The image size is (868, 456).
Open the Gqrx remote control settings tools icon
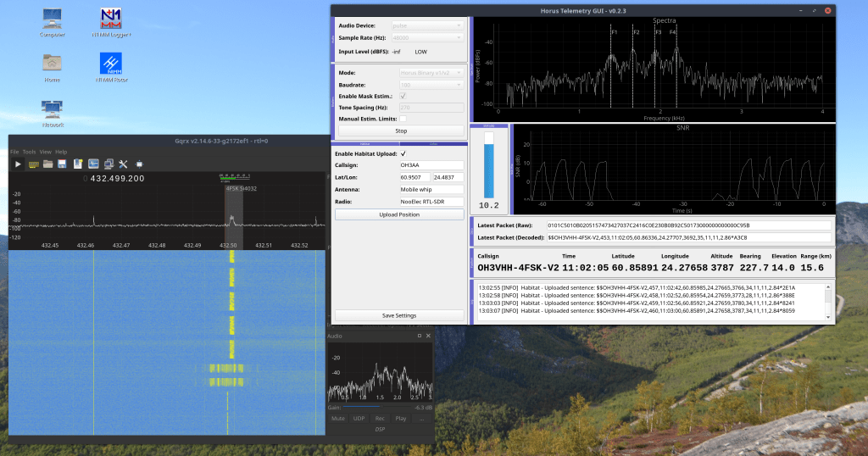122,164
